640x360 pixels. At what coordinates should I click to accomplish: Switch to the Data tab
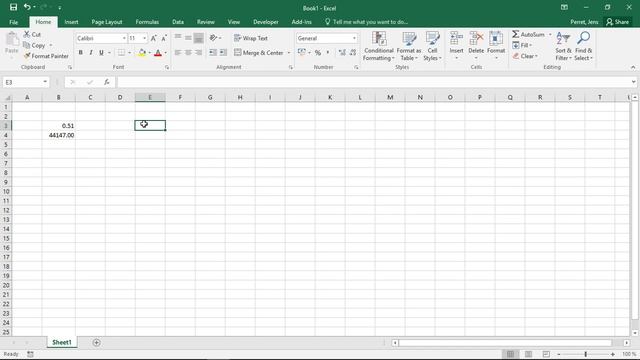(178, 22)
